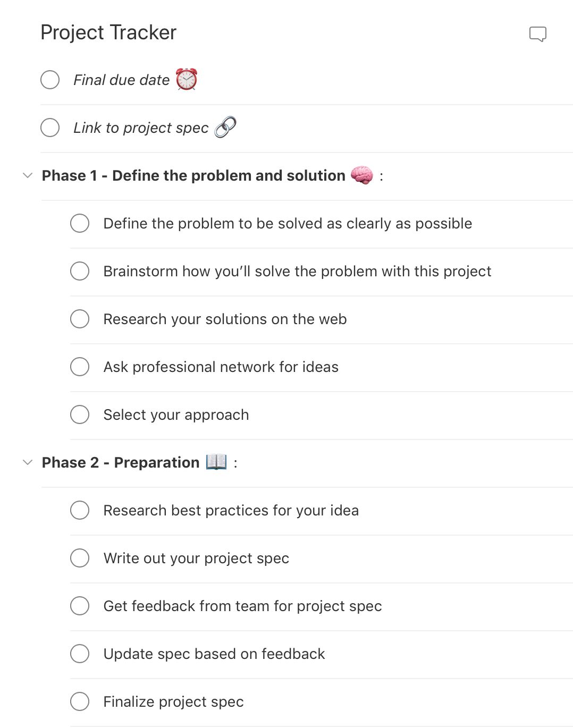Click the Phase 2 - Preparation heading text
Screen dimensions: 573x728
point(121,463)
